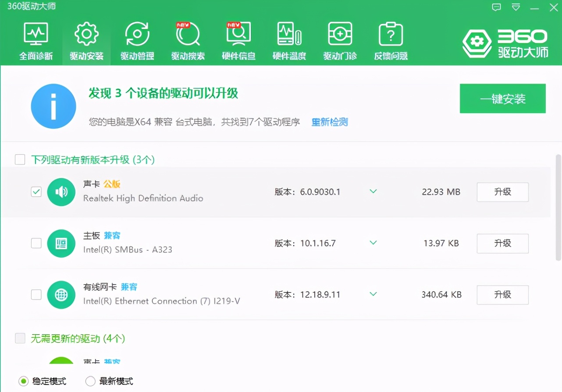Switch to the 驱动安装 tab label
The height and width of the screenshot is (392, 562).
86,56
